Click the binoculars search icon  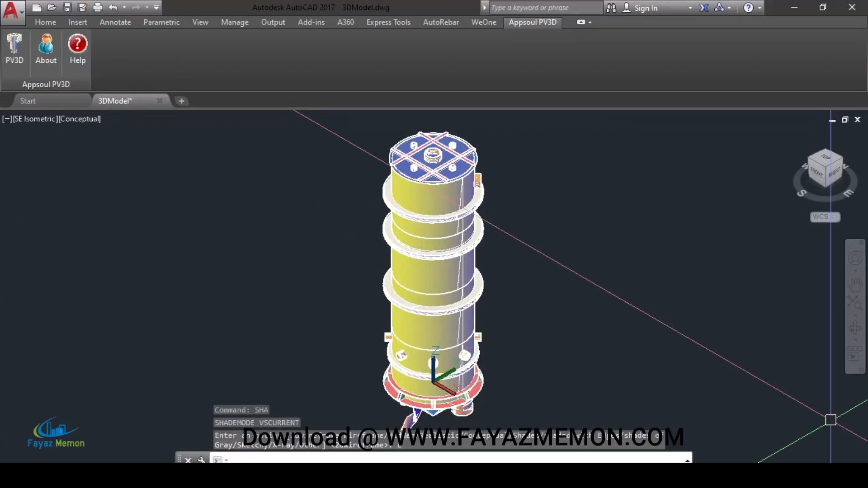point(611,8)
